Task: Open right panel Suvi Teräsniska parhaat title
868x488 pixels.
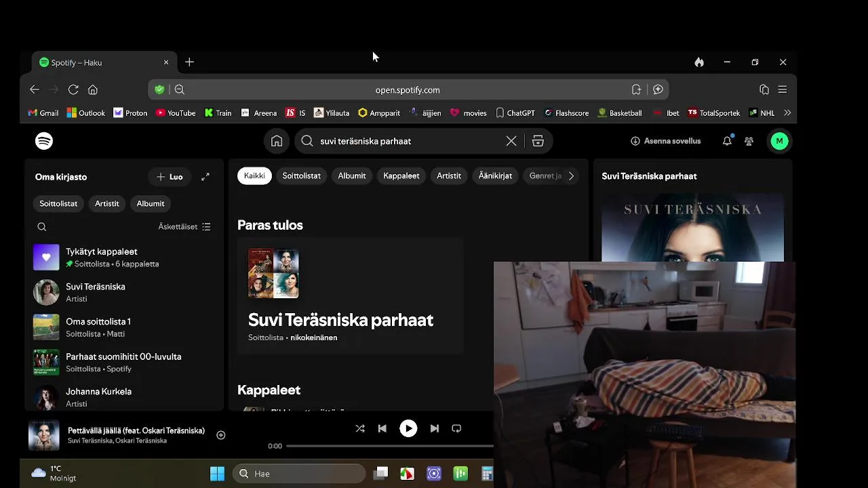Action: coord(649,176)
